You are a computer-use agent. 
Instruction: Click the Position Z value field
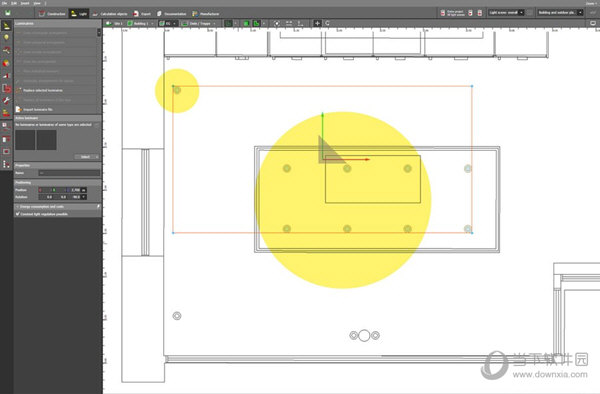pos(75,190)
